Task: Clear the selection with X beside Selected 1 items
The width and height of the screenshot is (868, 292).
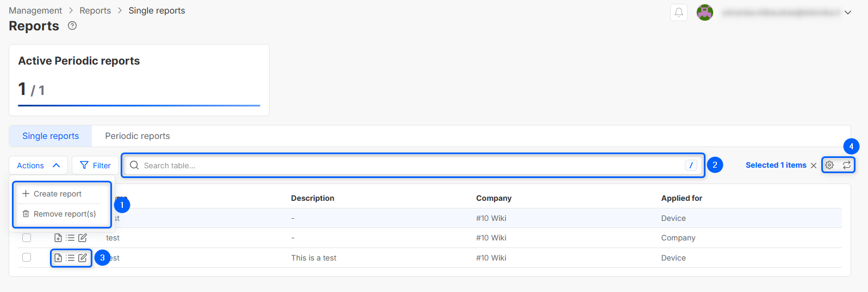Action: (x=814, y=166)
